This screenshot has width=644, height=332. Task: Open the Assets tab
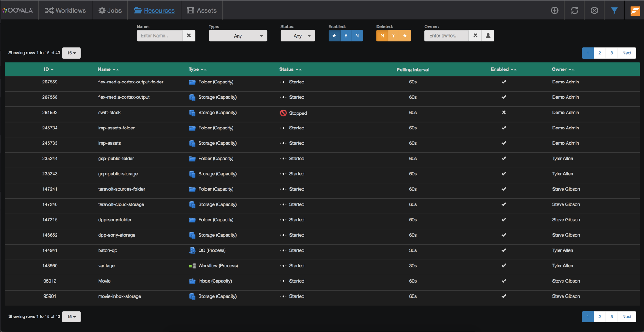click(202, 10)
